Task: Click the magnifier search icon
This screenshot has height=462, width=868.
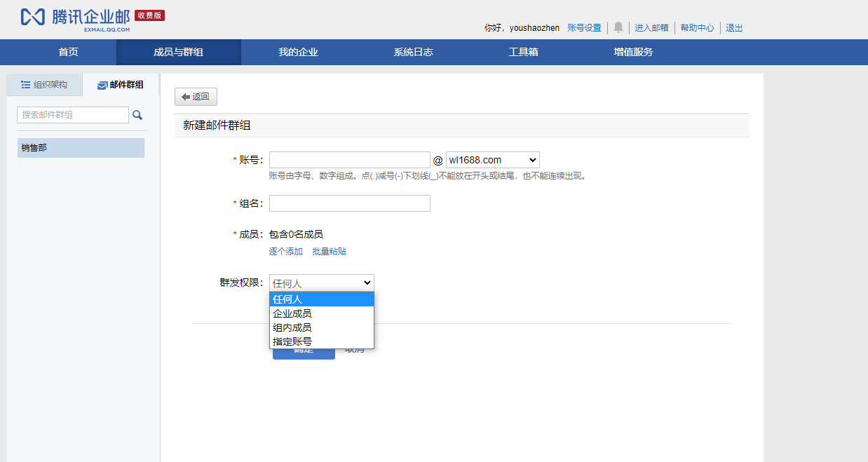Action: tap(137, 115)
